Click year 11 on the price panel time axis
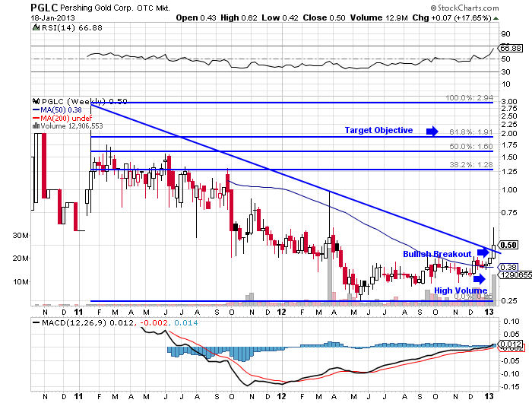 coord(78,312)
